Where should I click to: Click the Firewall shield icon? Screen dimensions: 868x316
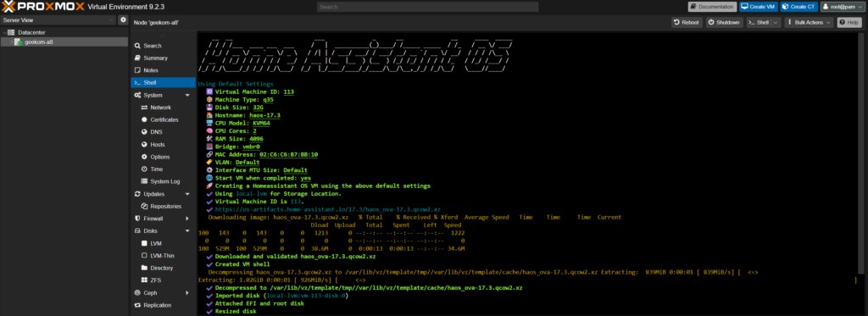pos(138,219)
